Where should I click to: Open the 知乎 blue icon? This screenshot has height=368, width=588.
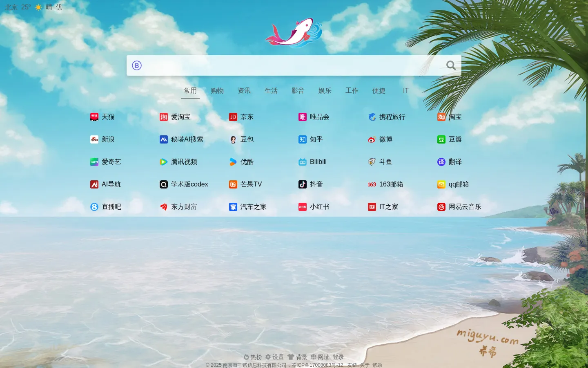point(303,139)
